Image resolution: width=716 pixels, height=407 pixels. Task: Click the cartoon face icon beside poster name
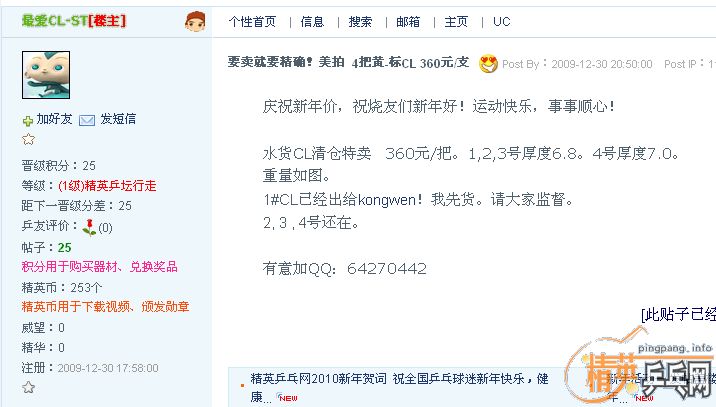tap(195, 21)
